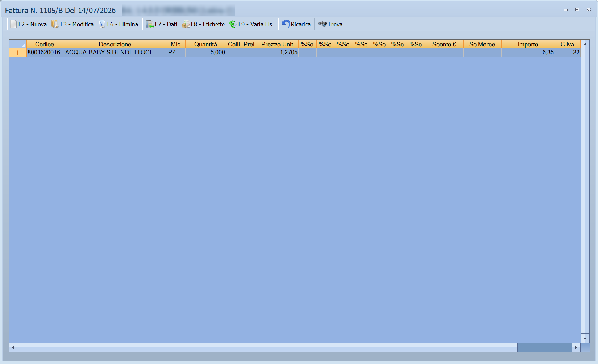
Task: Click the Sc.Merce column header
Action: tap(482, 44)
